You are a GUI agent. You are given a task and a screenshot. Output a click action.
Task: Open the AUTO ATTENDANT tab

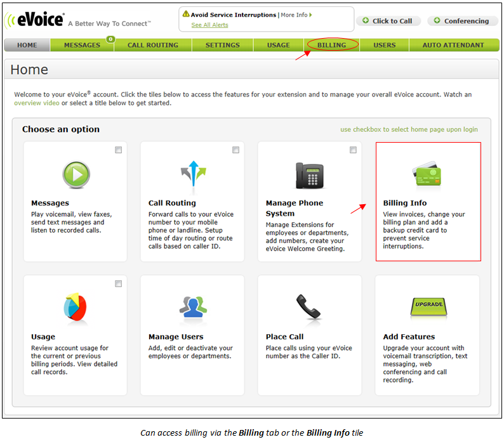pos(453,45)
